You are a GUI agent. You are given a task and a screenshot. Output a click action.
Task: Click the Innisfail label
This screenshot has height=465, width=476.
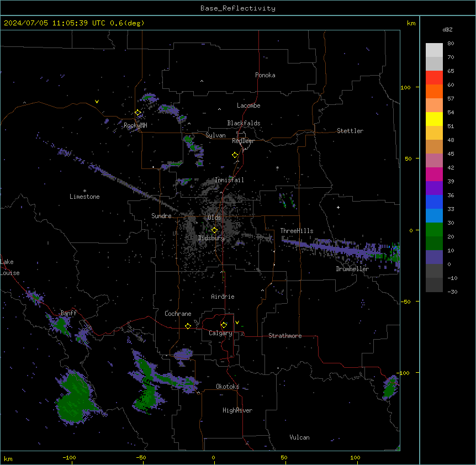[229, 180]
